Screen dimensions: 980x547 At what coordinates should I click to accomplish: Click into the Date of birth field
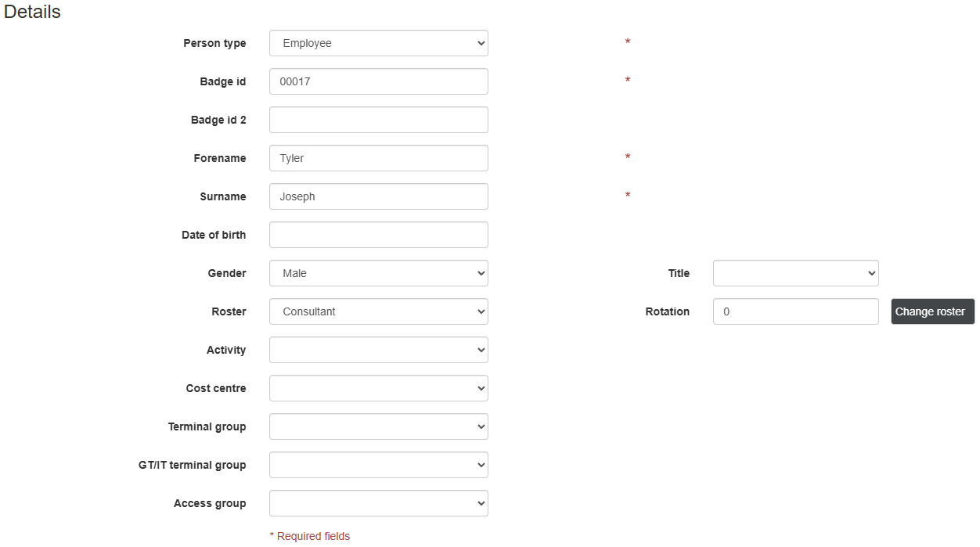378,235
